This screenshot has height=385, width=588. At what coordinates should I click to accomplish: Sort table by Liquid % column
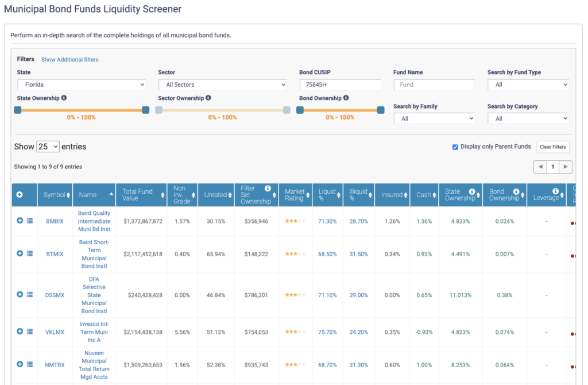tap(328, 195)
